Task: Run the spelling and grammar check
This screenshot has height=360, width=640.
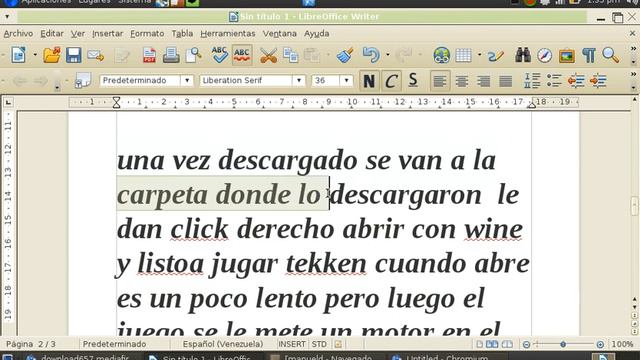Action: click(x=220, y=55)
